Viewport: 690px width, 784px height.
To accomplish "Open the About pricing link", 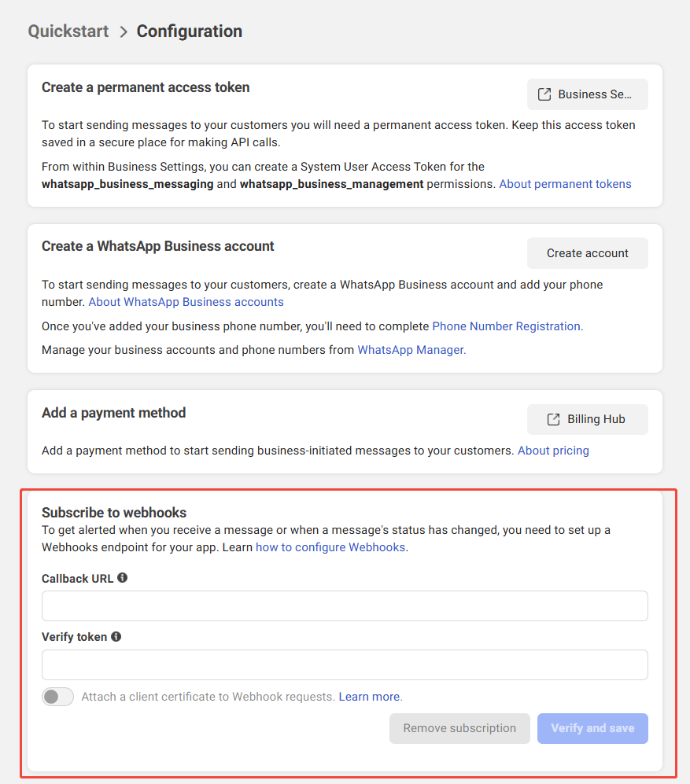I will [x=553, y=450].
